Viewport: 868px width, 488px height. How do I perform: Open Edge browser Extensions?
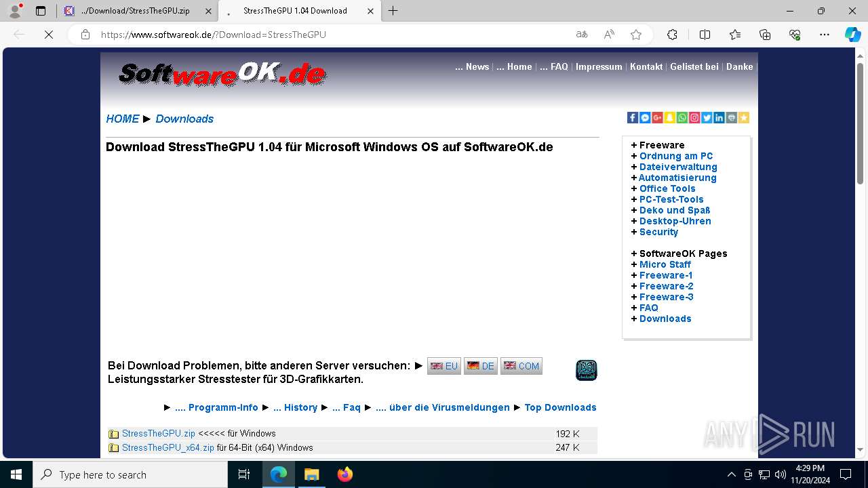coord(672,35)
